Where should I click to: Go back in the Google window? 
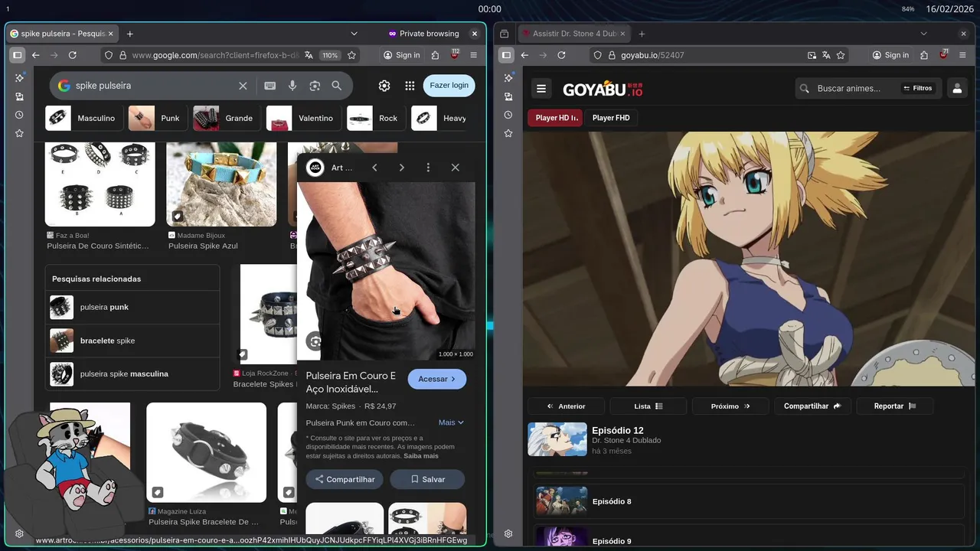(35, 55)
